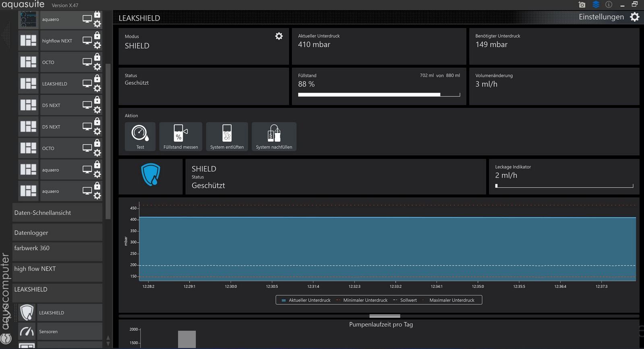This screenshot has width=644, height=349.
Task: Select LEAKSHIELD label in the overview page list
Action: (55, 84)
